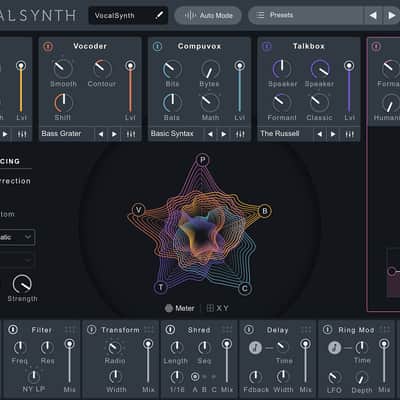The image size is (400, 400).
Task: Click the Bass Grater preset name
Action: tap(61, 134)
